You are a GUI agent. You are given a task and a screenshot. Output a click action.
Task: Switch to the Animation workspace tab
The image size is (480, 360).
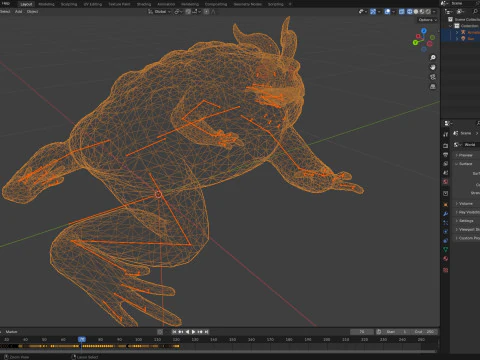166,4
